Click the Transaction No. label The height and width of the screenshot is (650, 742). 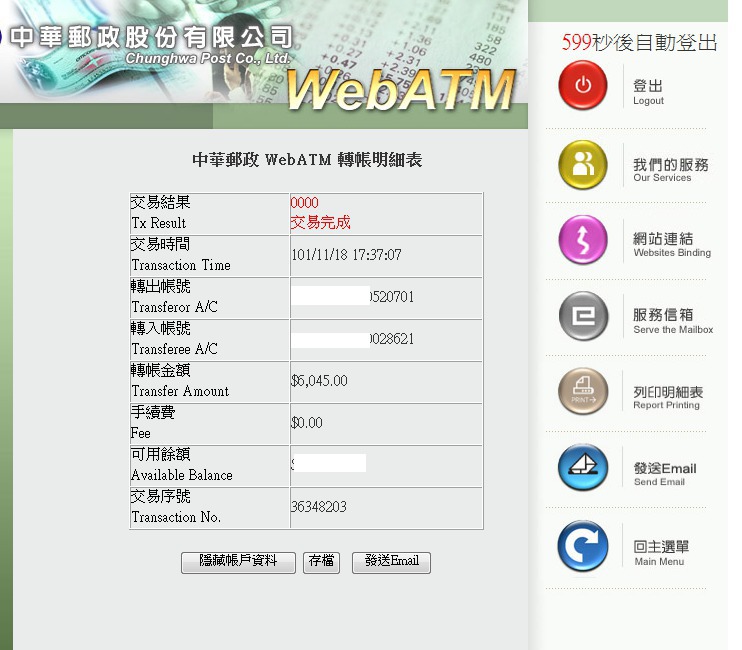tap(176, 517)
